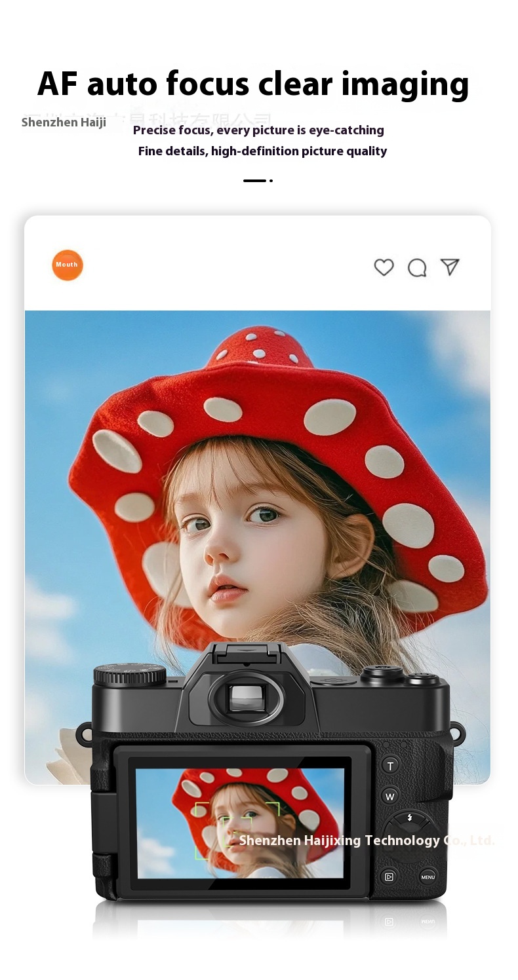Open the comment bubble icon
518x980 pixels.
pyautogui.click(x=417, y=268)
